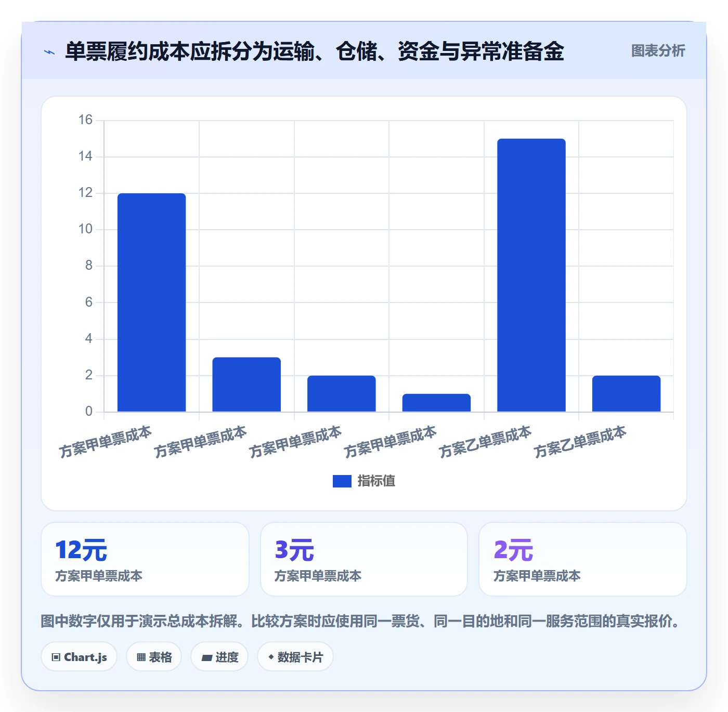This screenshot has width=728, height=712.
Task: Click the square icon in the Chart.js tag
Action: click(56, 657)
